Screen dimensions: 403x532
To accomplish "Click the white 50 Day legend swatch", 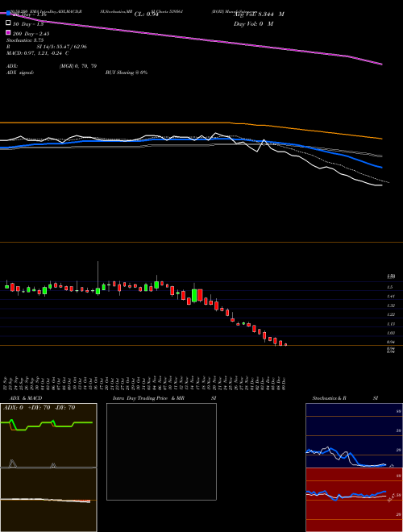I will (x=8, y=23).
